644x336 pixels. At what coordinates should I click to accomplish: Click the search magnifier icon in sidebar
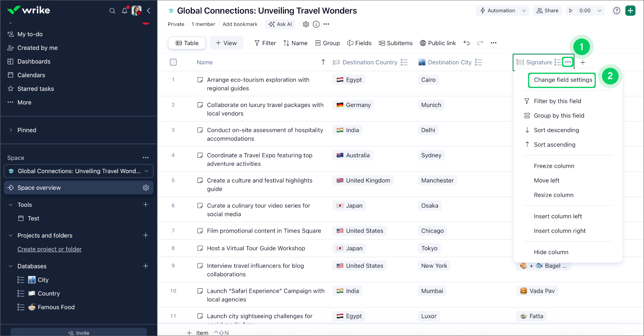(112, 11)
